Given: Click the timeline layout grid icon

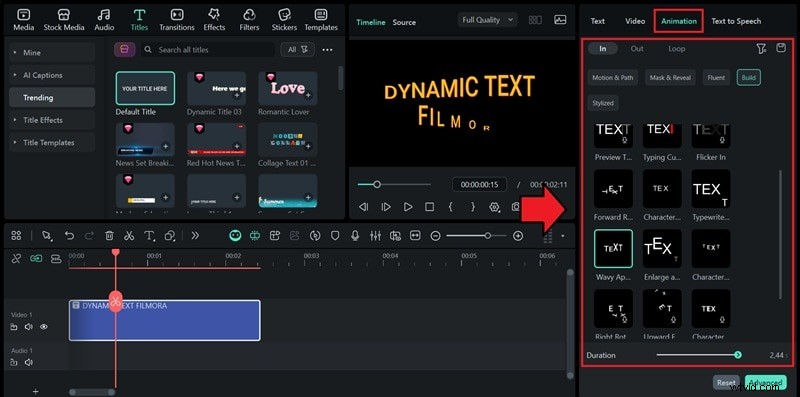Looking at the screenshot, I should point(16,235).
